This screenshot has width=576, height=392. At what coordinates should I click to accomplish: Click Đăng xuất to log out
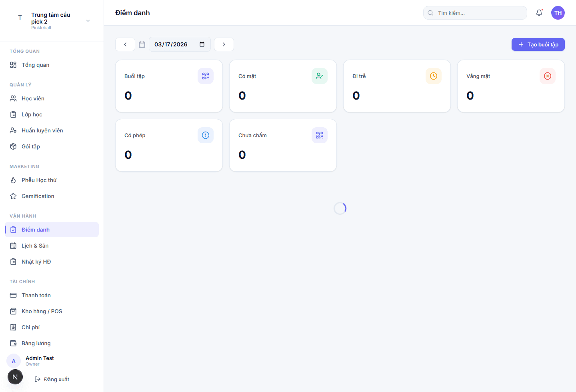(x=52, y=379)
